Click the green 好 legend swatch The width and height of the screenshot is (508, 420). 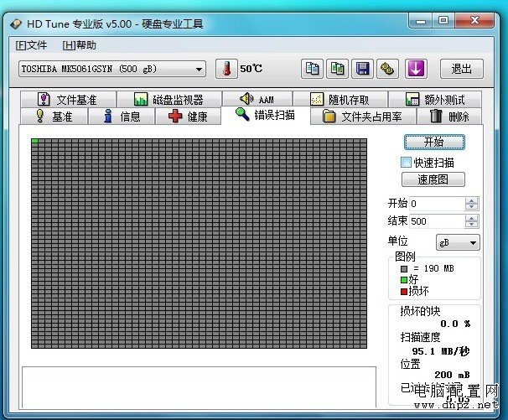[x=404, y=279]
